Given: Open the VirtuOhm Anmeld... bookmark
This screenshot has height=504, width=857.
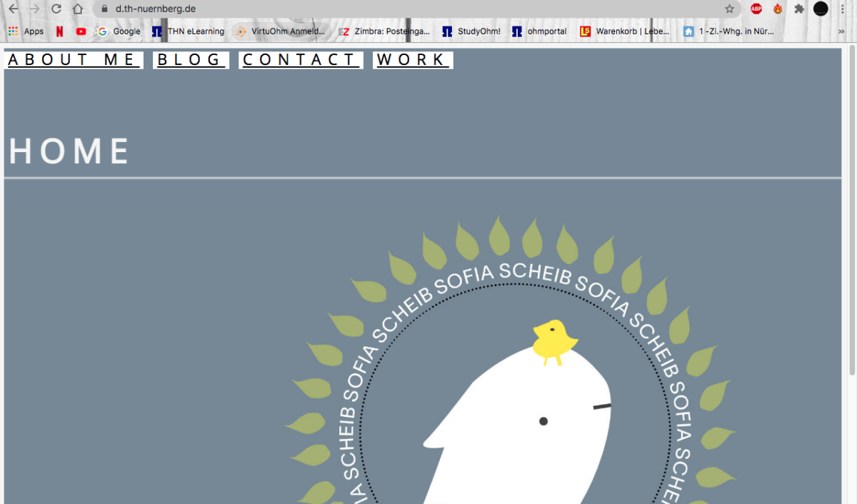Looking at the screenshot, I should click(280, 31).
